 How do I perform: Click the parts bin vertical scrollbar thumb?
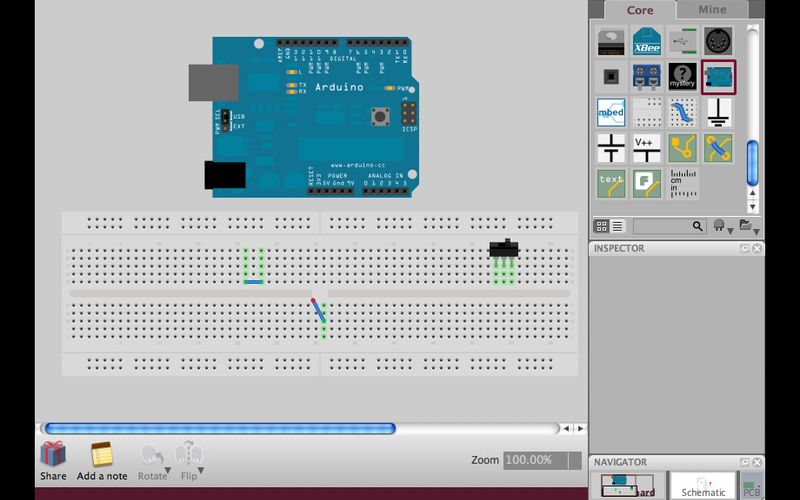(x=753, y=163)
